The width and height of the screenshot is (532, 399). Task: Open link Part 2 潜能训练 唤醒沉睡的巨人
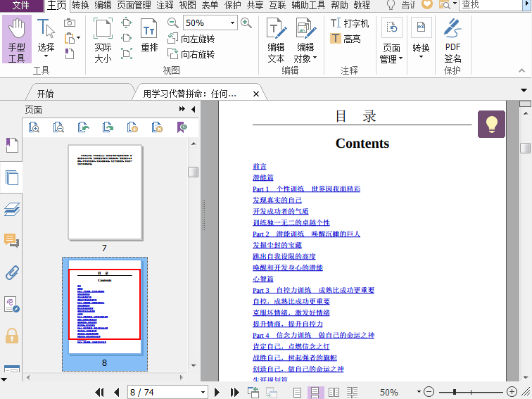point(306,234)
